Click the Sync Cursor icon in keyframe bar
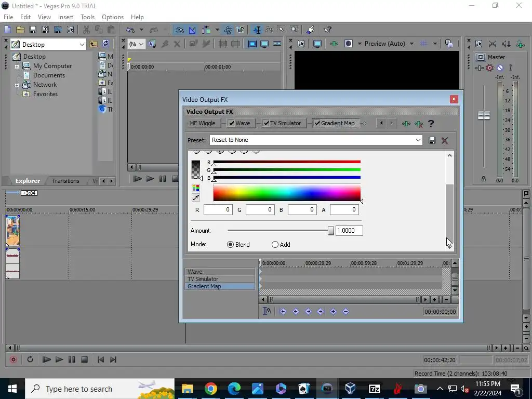 click(267, 311)
